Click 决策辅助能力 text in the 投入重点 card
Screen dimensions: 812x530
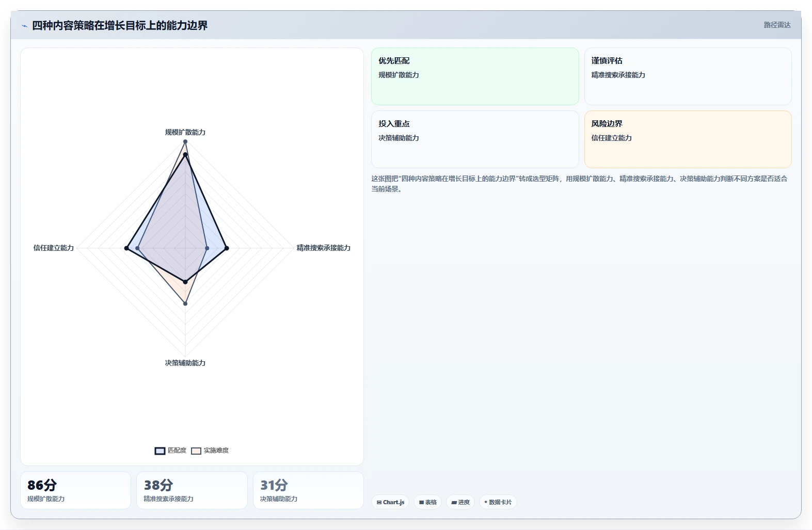point(399,138)
